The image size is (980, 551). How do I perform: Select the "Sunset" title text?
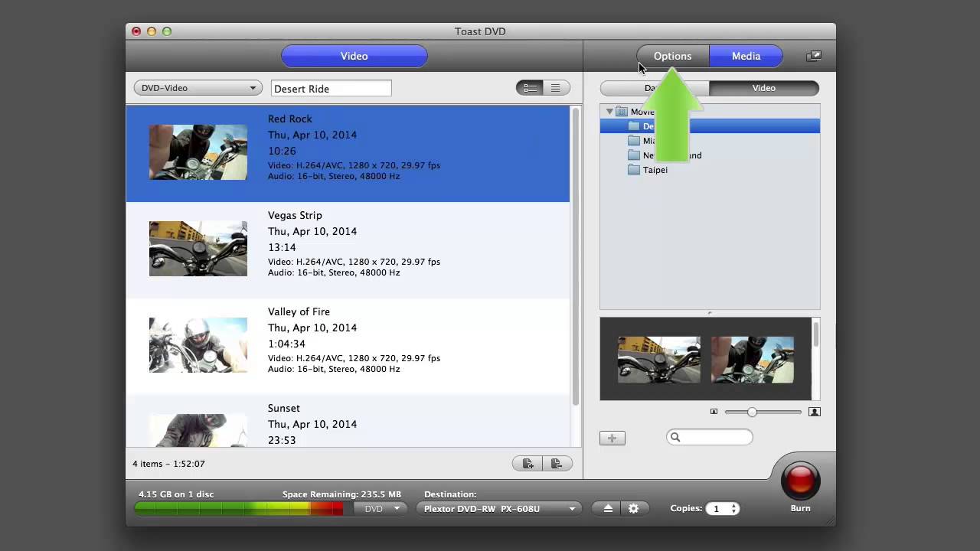point(284,409)
